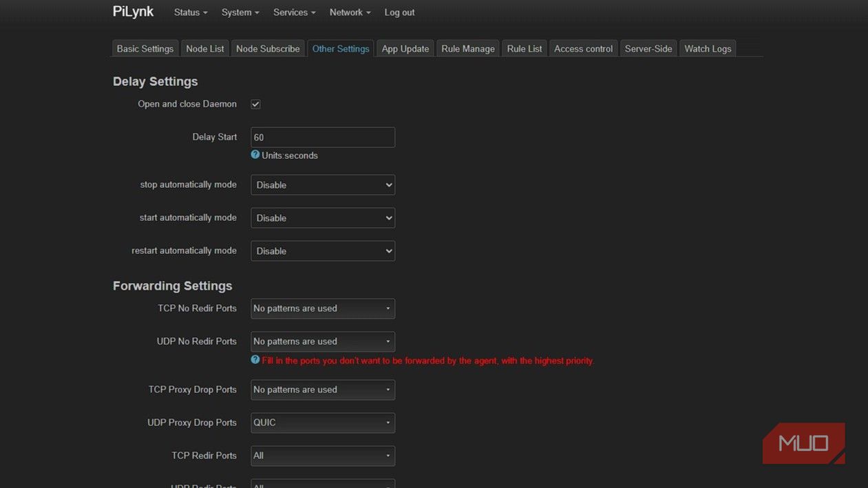Switch to the Rule Manage tab

pos(468,49)
